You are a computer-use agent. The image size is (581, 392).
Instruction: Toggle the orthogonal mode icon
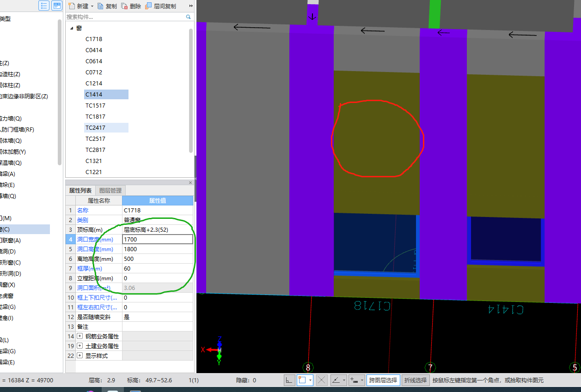pos(289,380)
